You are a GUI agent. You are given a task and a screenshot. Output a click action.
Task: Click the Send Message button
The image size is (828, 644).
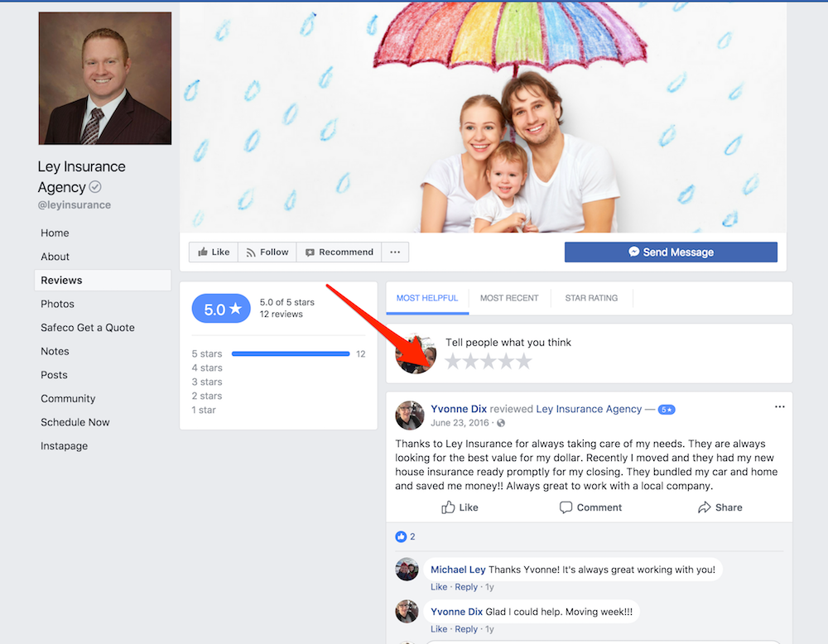671,252
